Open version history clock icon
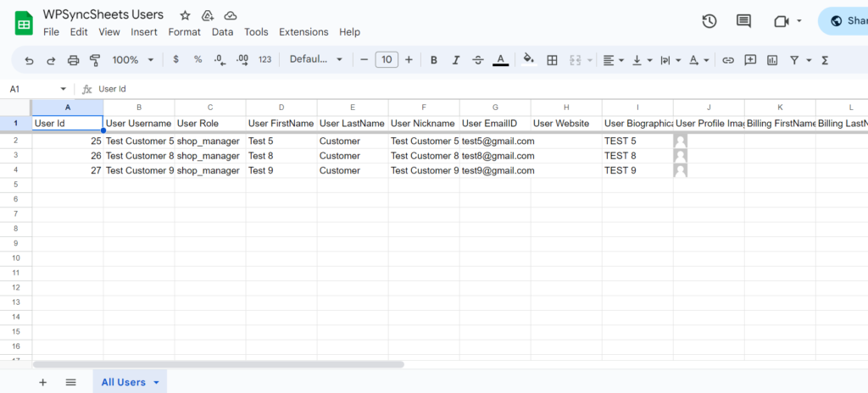This screenshot has height=393, width=868. (x=709, y=21)
